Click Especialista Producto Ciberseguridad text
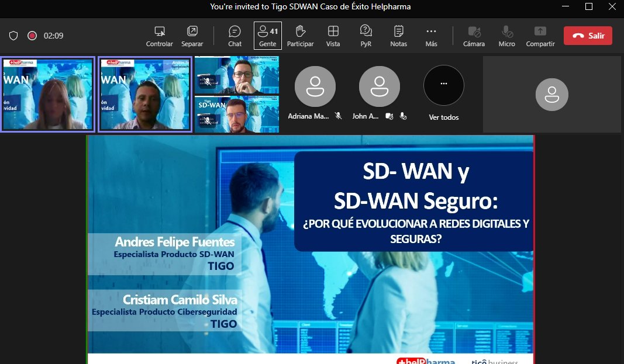Viewport: 624px width, 364px height. click(x=164, y=312)
